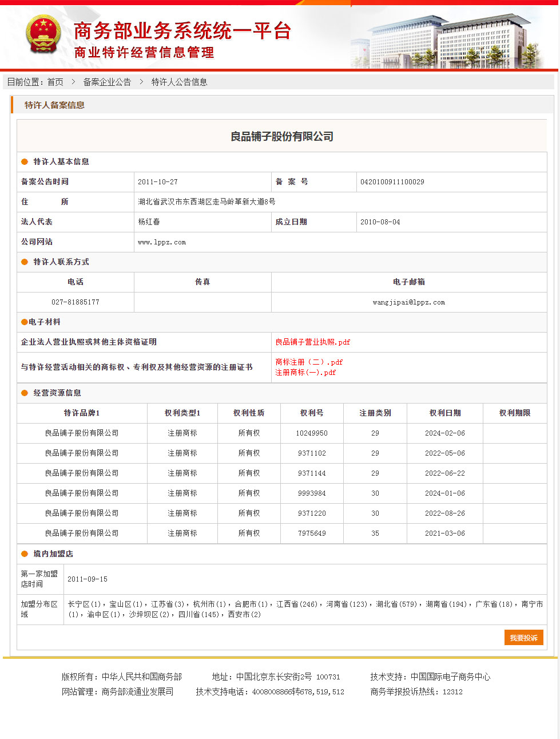Select the legal representative name 杨红春
The width and height of the screenshot is (560, 739).
click(x=149, y=222)
